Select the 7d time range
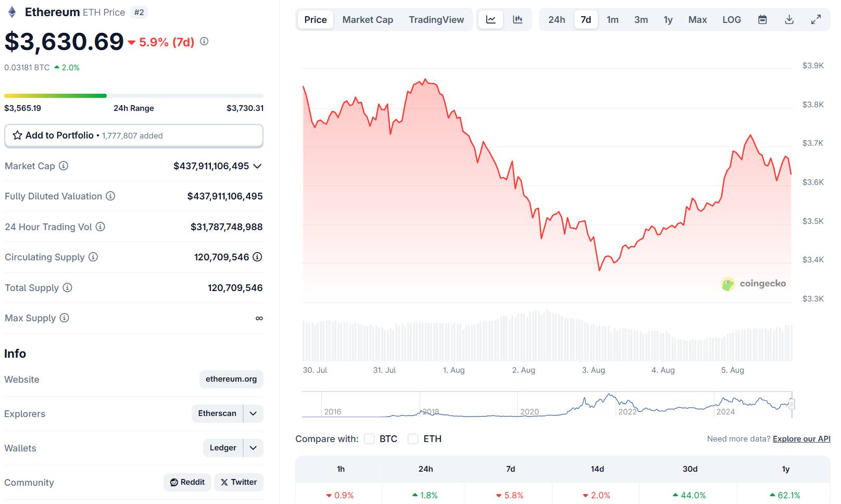This screenshot has height=504, width=841. click(586, 20)
